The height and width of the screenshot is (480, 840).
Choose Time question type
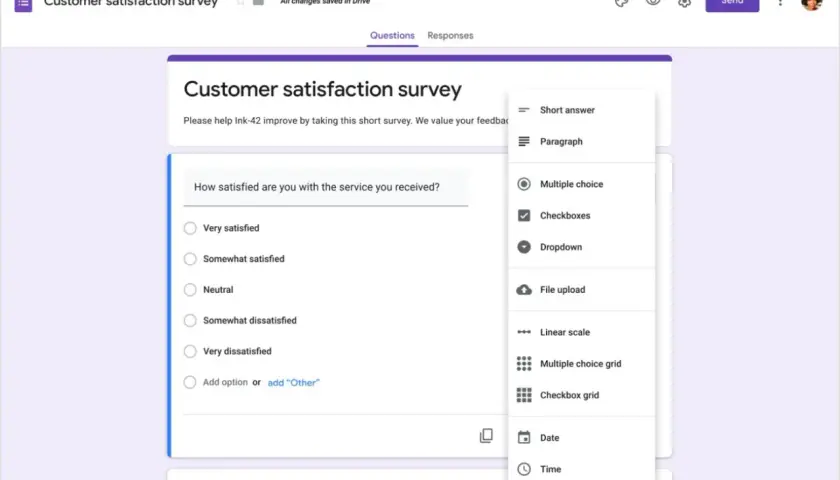coord(582,469)
